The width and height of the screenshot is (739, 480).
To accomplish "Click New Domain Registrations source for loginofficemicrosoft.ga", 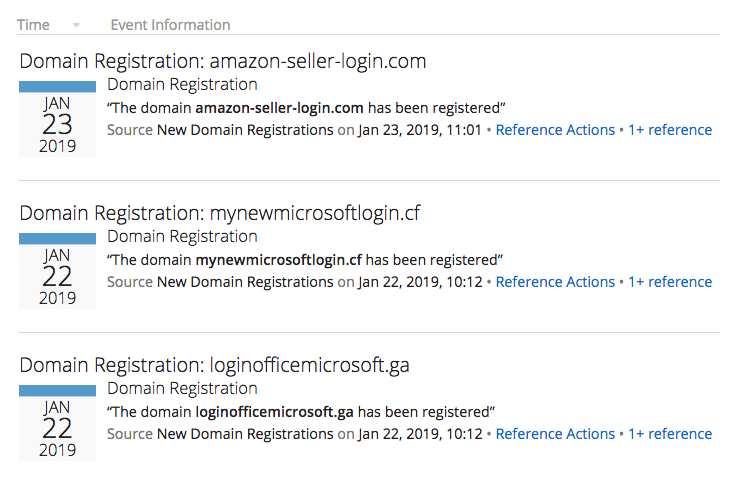I will coord(245,434).
